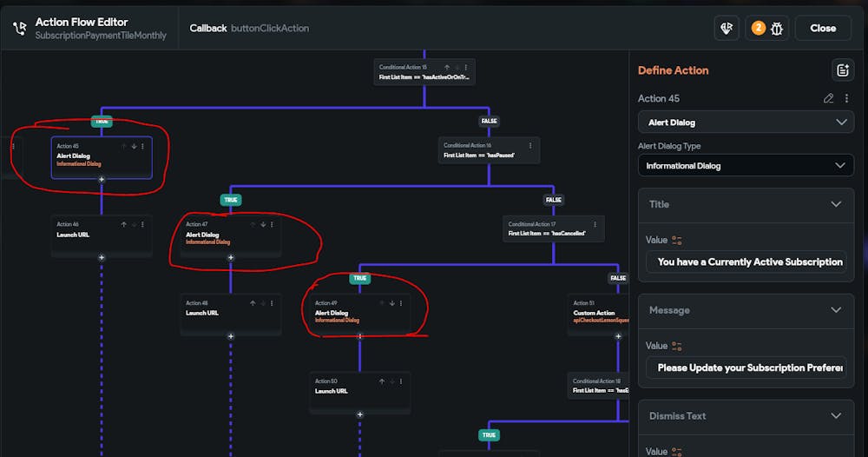This screenshot has width=868, height=457.
Task: Move Action 47 down with arrow icon
Action: [263, 224]
